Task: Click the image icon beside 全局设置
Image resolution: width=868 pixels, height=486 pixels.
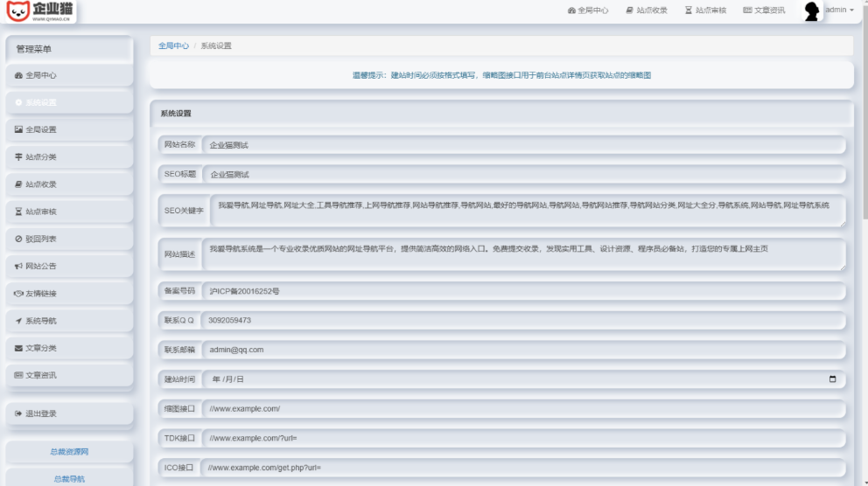Action: [18, 129]
